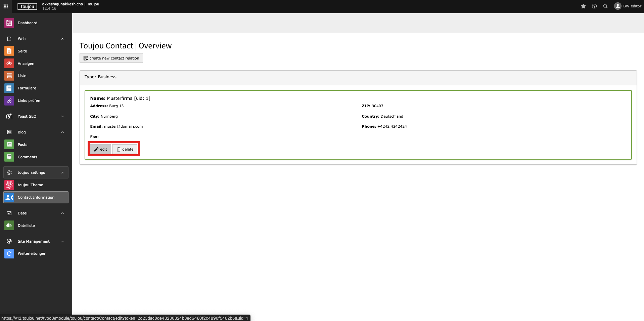This screenshot has width=644, height=321.
Task: Open the Links prüfen module
Action: click(29, 101)
